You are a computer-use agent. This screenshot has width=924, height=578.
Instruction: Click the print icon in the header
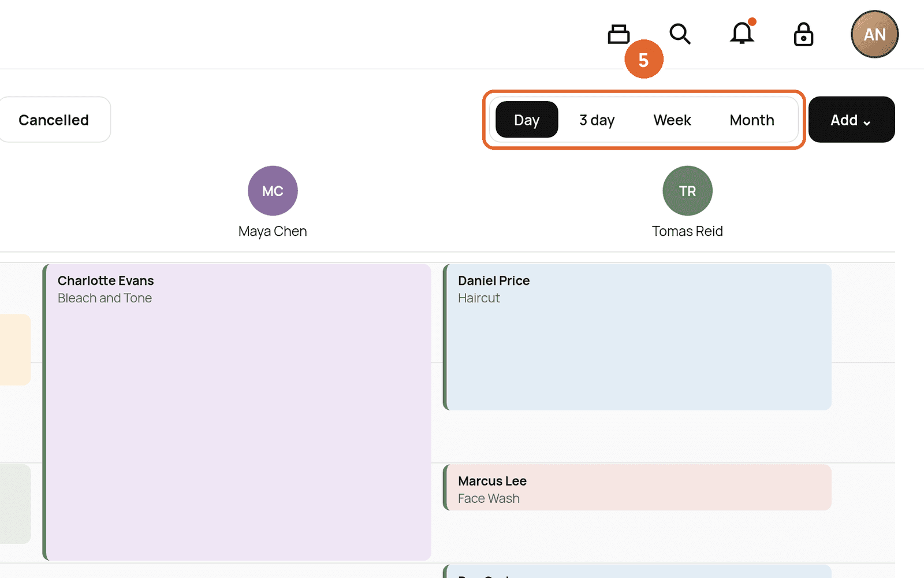619,34
